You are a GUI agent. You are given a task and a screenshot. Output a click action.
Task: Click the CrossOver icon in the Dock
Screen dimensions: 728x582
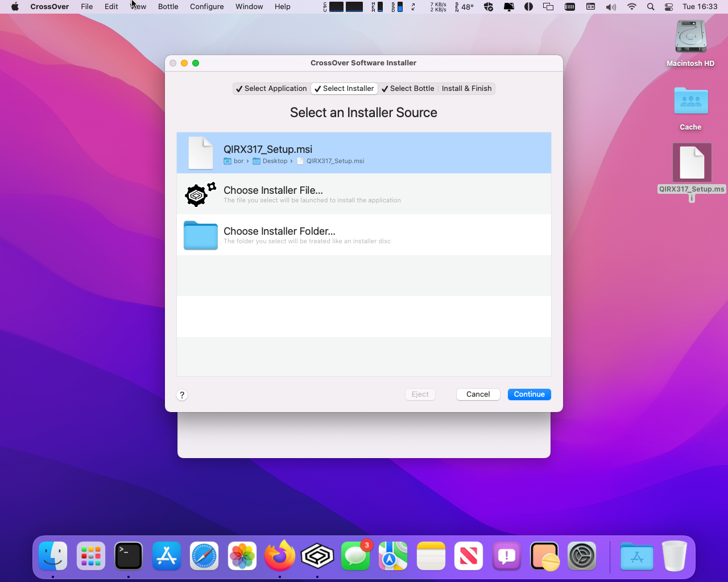317,555
